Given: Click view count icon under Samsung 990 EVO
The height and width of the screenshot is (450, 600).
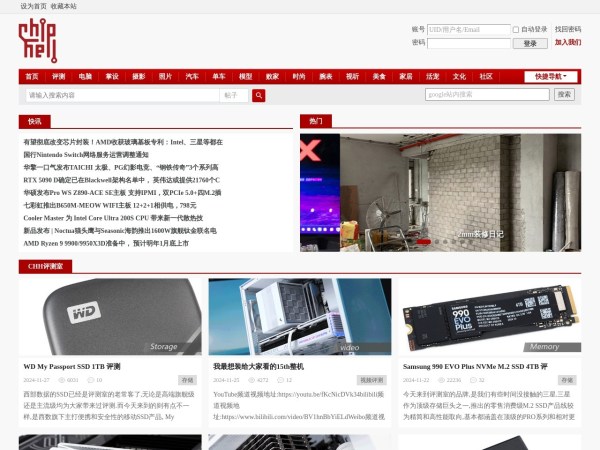Looking at the screenshot, I should [441, 381].
